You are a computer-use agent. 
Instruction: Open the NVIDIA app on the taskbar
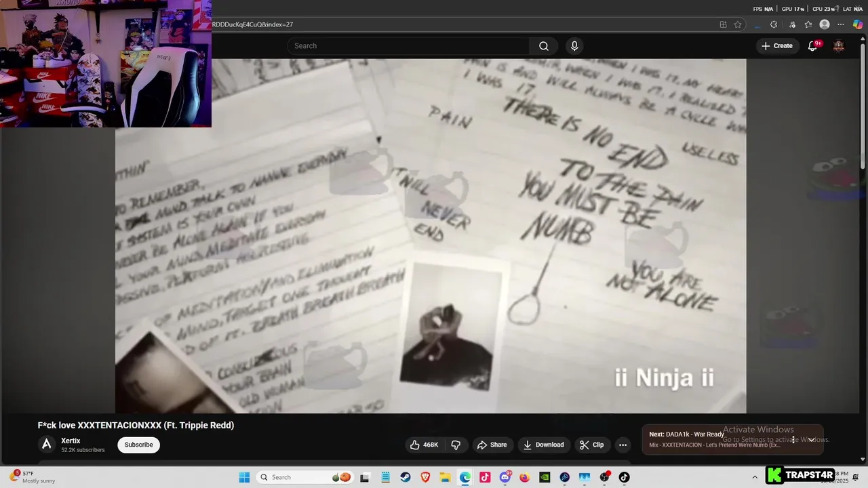pyautogui.click(x=545, y=477)
